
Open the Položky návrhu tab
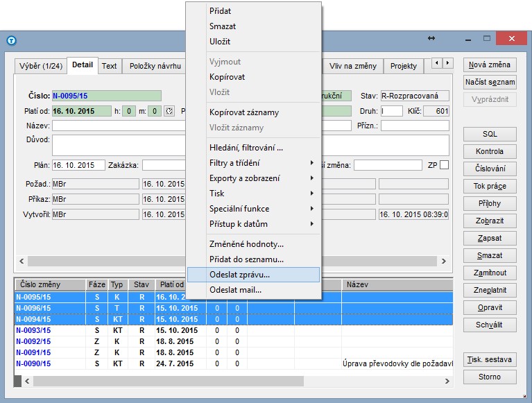[x=155, y=66]
